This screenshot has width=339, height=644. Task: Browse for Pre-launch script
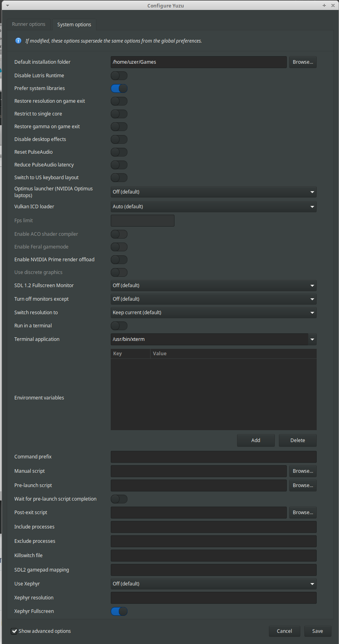pos(303,485)
